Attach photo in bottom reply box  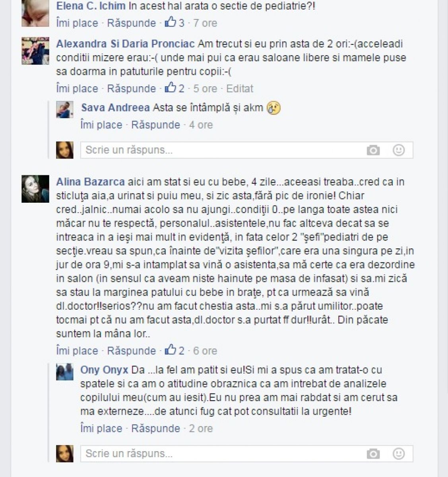[x=373, y=454]
